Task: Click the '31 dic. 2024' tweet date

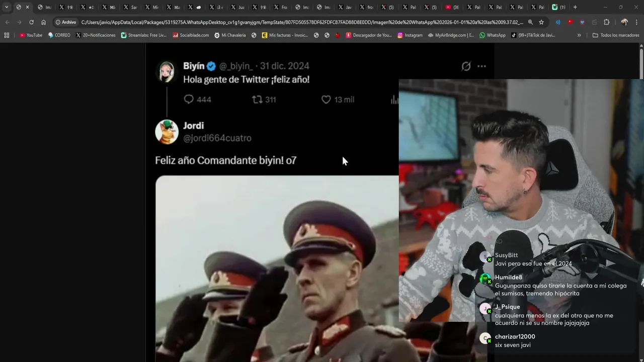Action: click(285, 66)
